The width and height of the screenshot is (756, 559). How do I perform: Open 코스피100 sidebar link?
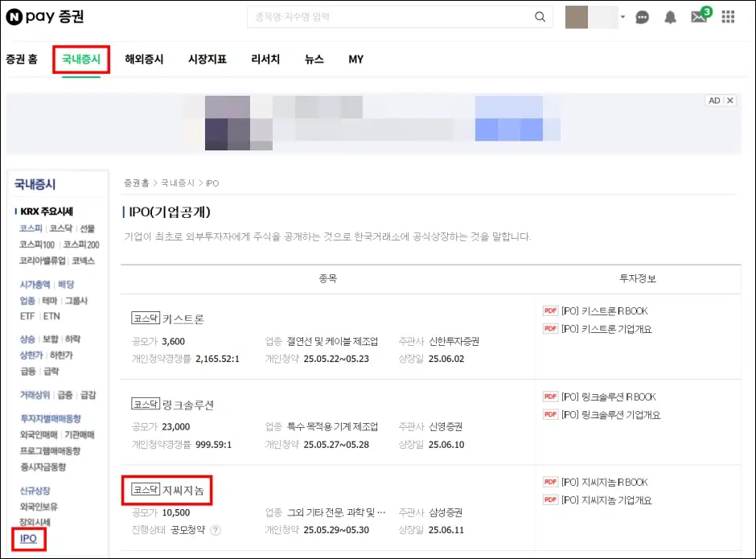pyautogui.click(x=37, y=245)
